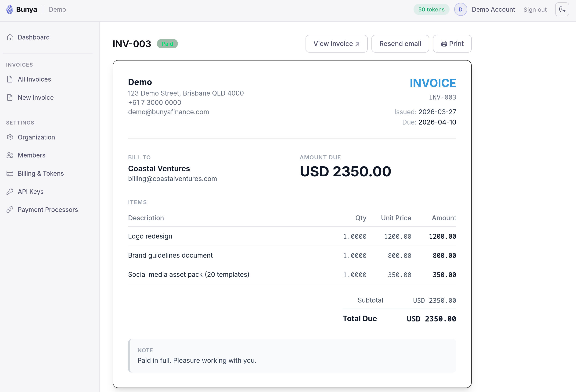Click the Organization gear icon
576x392 pixels.
click(x=10, y=137)
